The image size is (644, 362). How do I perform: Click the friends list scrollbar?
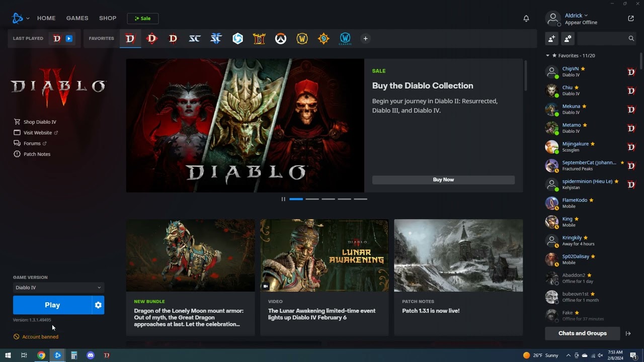[641, 61]
